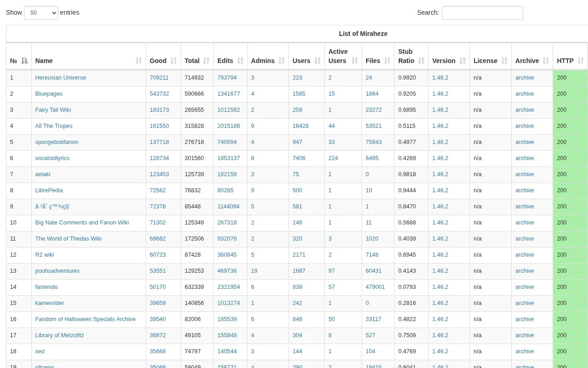588x368 pixels.
Task: Open the Library of Metzofitz link
Action: pyautogui.click(x=60, y=335)
